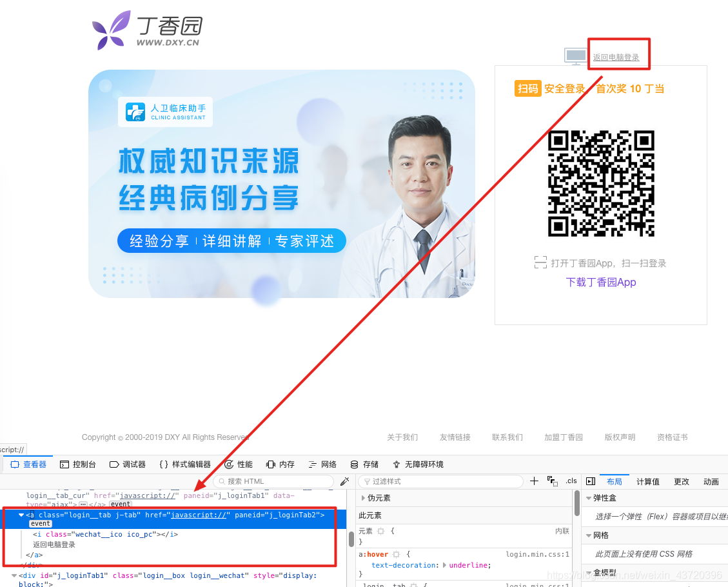The height and width of the screenshot is (587, 728).
Task: Click the computer monitor icon near login link
Action: pyautogui.click(x=576, y=55)
